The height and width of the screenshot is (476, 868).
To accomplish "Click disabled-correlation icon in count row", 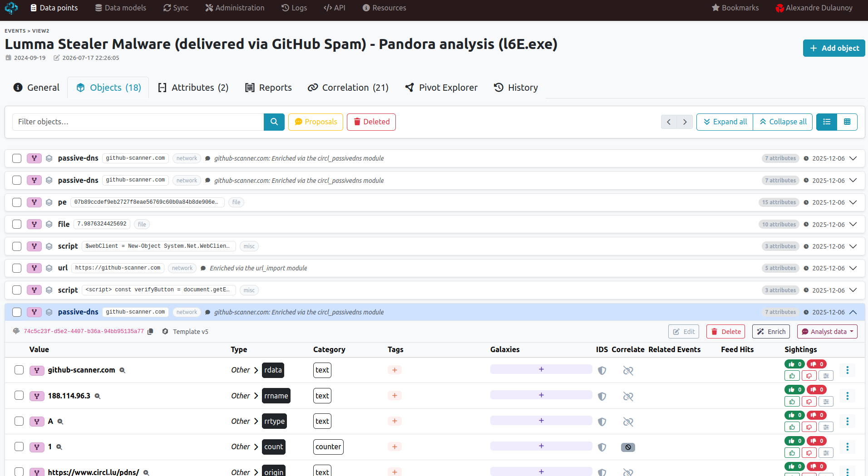I will point(628,447).
